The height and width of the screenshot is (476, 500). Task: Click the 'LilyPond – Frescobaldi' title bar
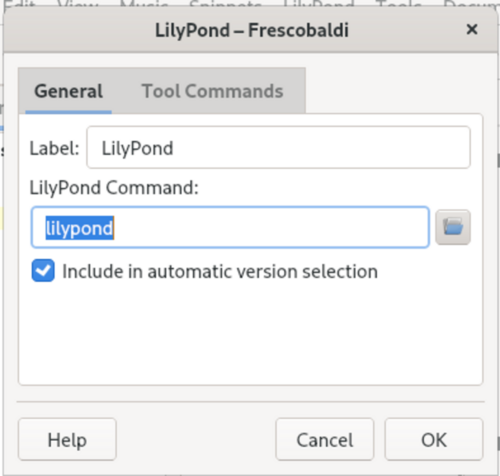[x=252, y=30]
